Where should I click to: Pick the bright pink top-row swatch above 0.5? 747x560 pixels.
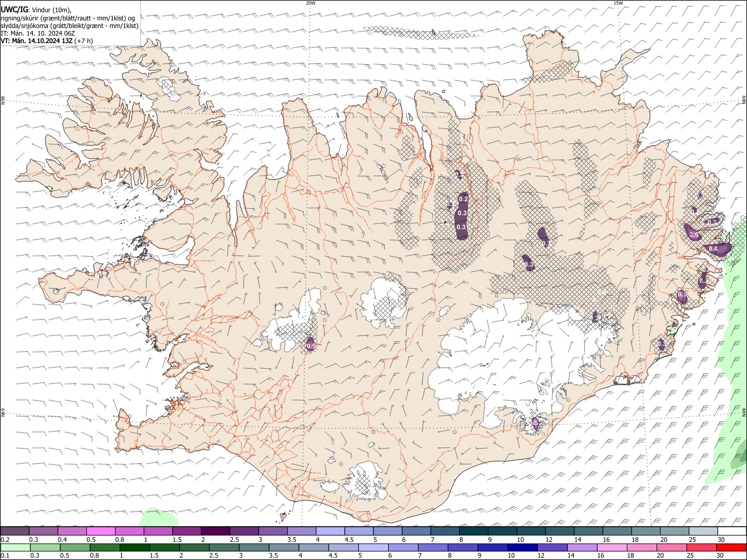[101, 531]
